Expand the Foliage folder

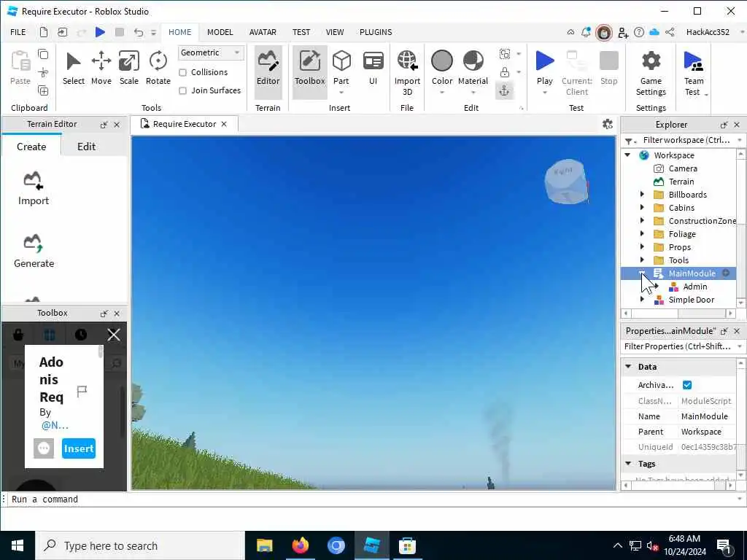(642, 234)
